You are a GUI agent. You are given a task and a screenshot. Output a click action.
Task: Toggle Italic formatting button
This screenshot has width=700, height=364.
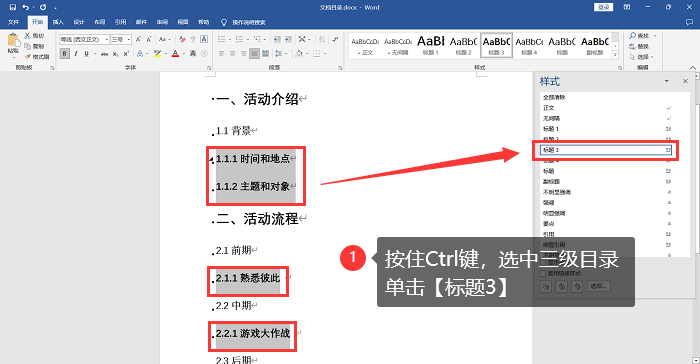[x=76, y=54]
